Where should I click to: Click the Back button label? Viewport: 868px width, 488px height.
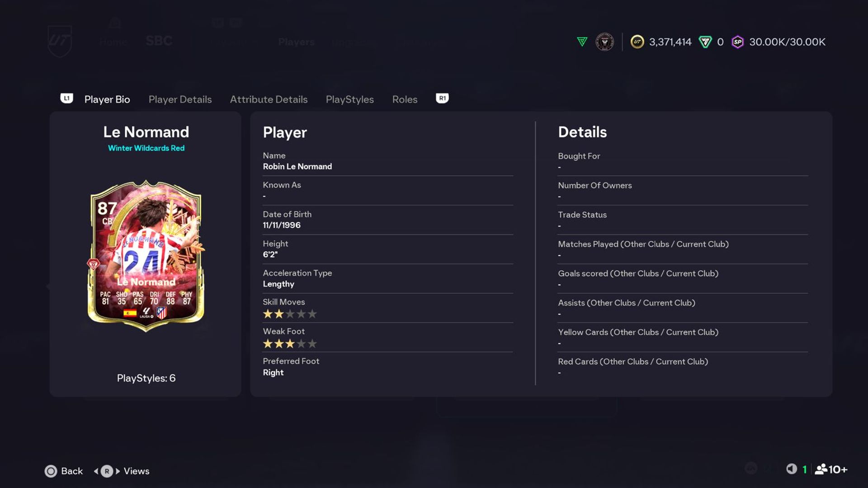coord(72,471)
